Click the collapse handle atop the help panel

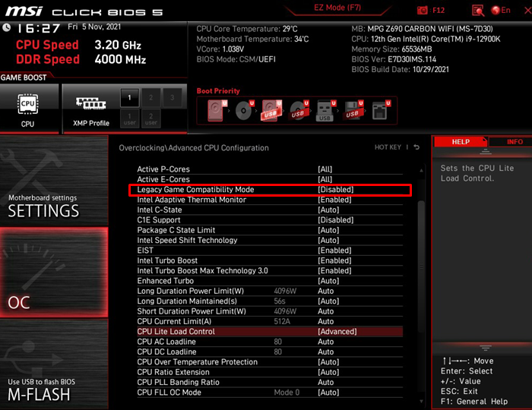tap(485, 152)
